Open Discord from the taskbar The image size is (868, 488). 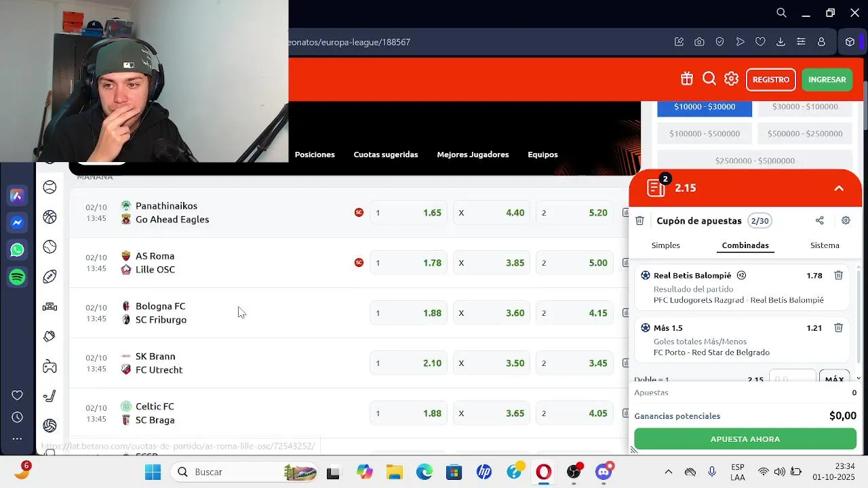(604, 472)
